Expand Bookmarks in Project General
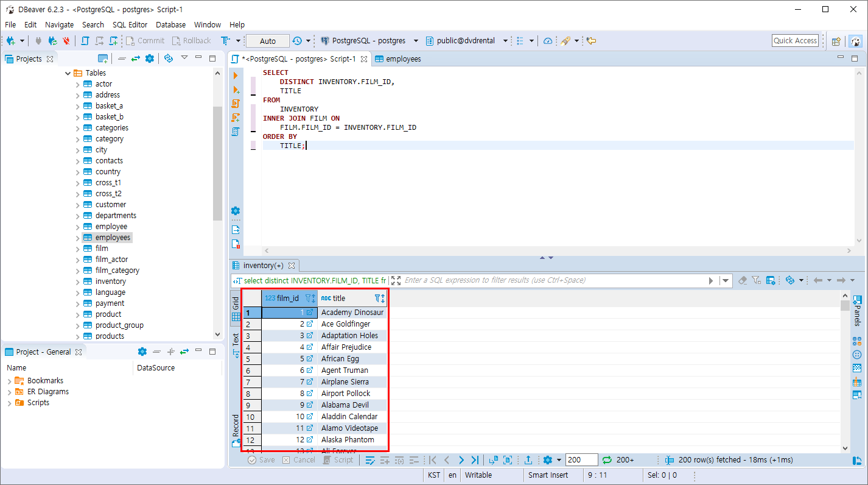The height and width of the screenshot is (485, 868). coord(9,381)
